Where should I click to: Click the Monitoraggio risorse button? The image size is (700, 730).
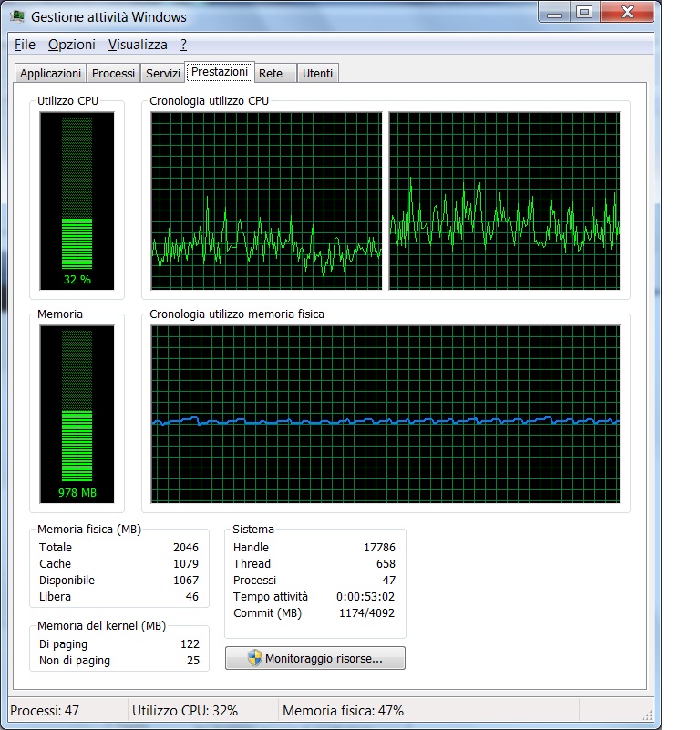click(x=315, y=658)
